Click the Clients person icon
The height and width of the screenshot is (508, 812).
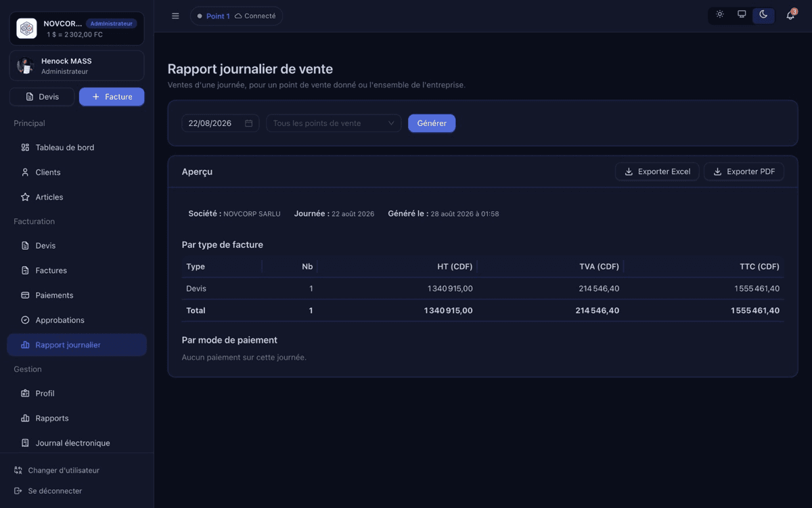[25, 173]
